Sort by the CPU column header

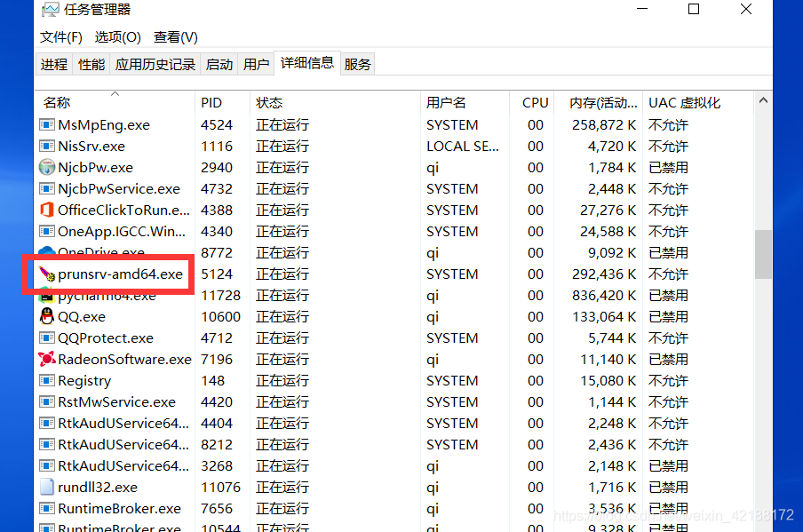532,102
